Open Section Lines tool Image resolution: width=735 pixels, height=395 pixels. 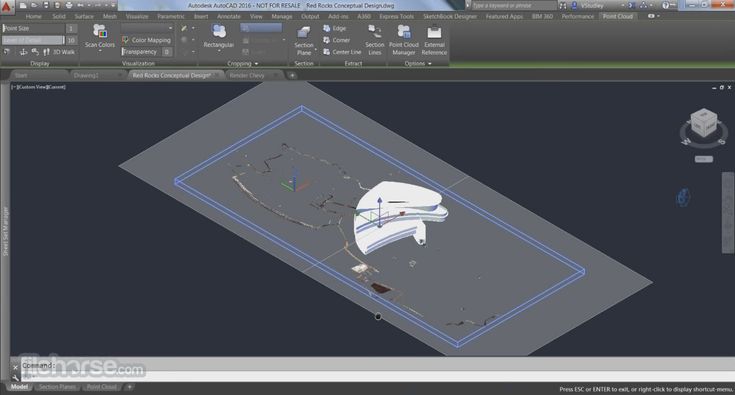(x=375, y=41)
